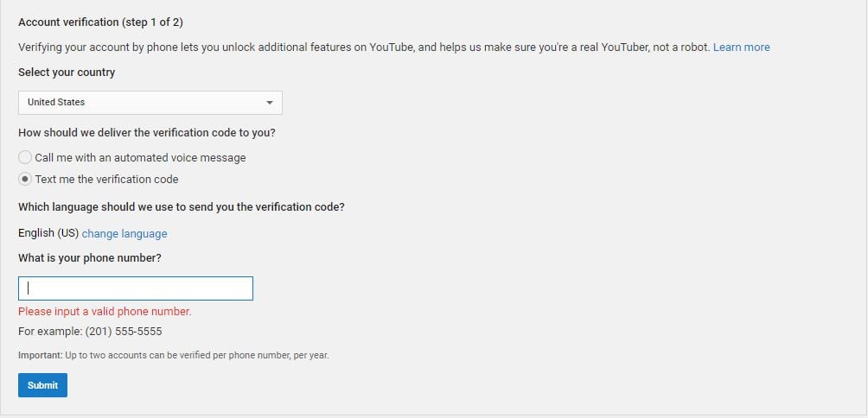
Task: Select the Text me verification radio button
Action: (x=25, y=179)
